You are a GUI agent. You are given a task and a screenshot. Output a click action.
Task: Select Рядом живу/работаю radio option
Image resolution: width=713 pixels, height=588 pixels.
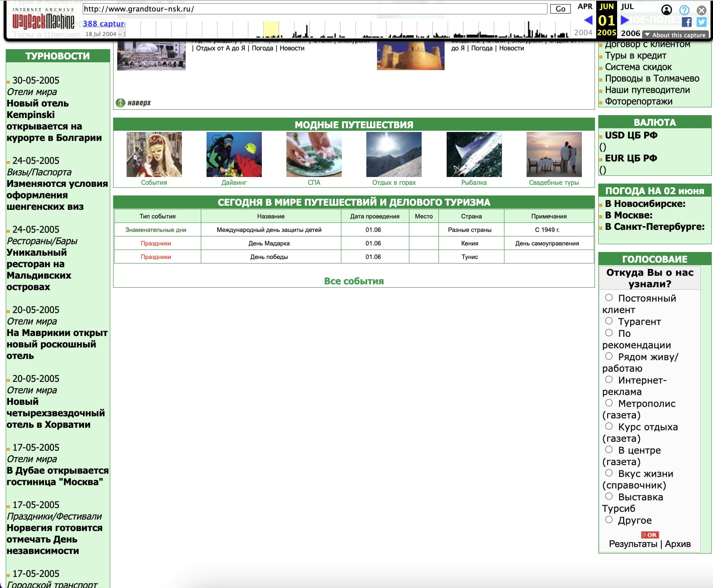pyautogui.click(x=609, y=356)
